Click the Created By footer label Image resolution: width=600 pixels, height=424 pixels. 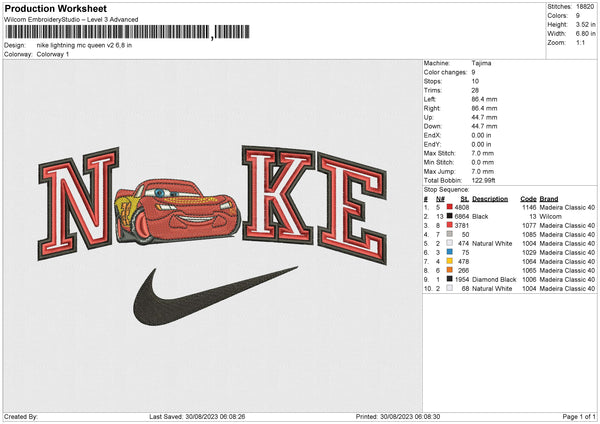(21, 416)
